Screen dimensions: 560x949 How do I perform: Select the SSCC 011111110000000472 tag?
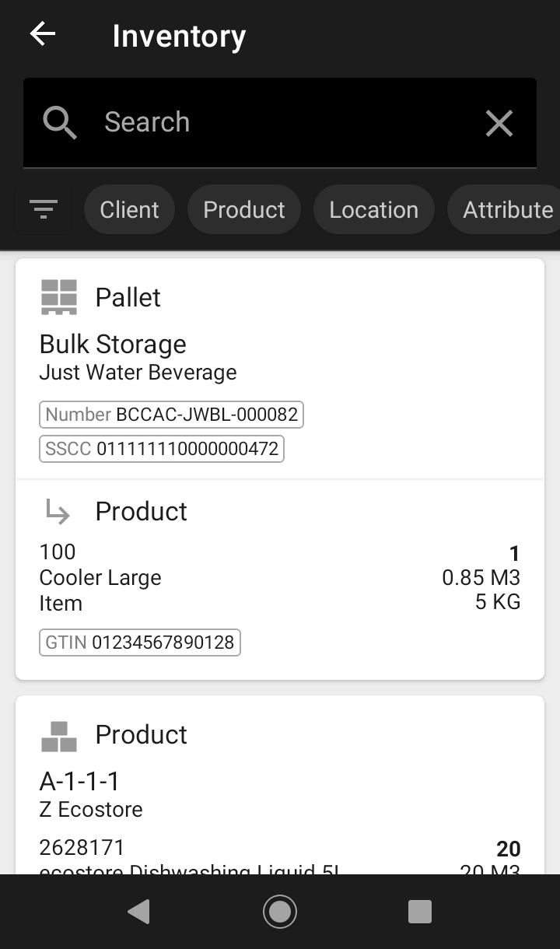(162, 449)
